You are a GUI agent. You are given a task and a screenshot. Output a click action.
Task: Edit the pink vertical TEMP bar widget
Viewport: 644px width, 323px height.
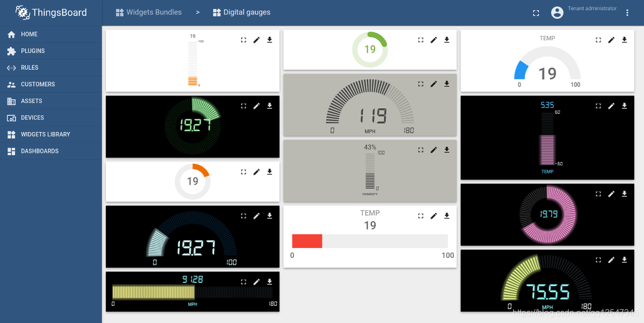(611, 106)
